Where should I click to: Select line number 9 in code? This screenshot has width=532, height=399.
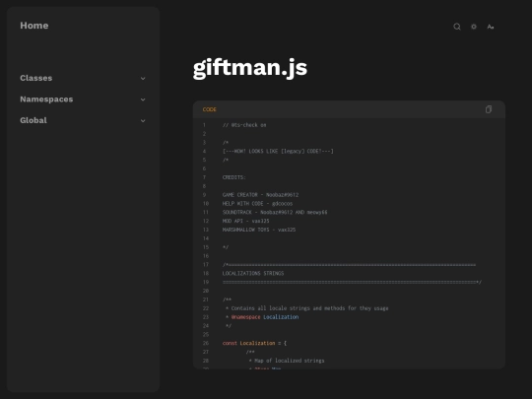tap(204, 195)
